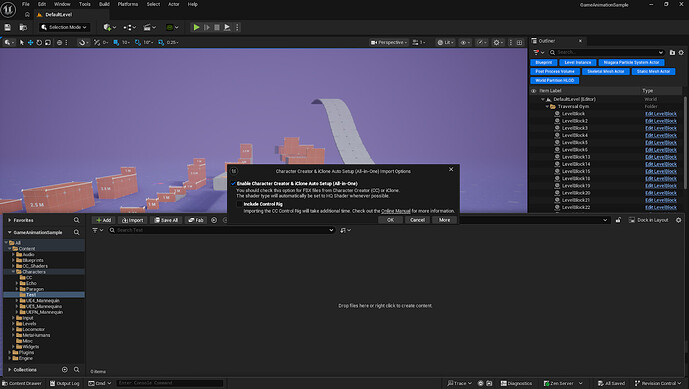Click the viewport layout grid icon

519,43
